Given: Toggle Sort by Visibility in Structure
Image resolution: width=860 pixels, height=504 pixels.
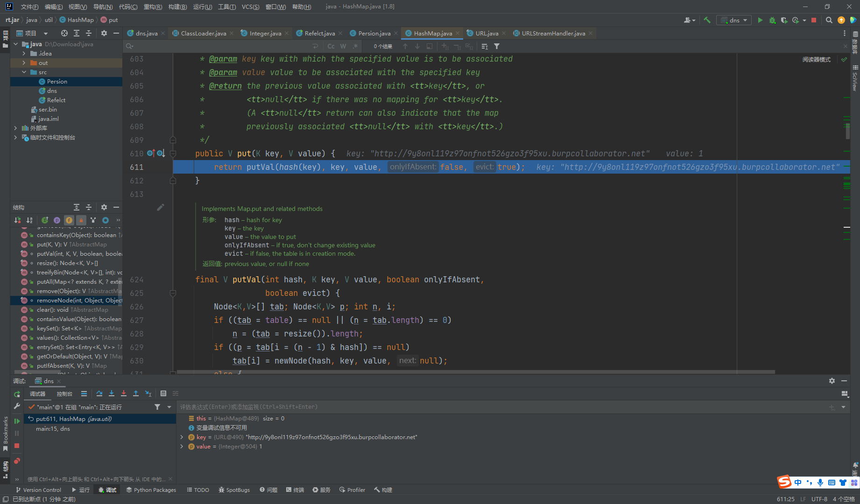Looking at the screenshot, I should [x=17, y=220].
